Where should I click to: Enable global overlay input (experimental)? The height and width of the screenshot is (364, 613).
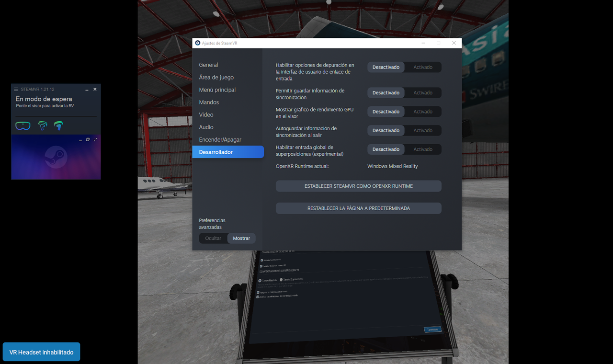click(423, 149)
